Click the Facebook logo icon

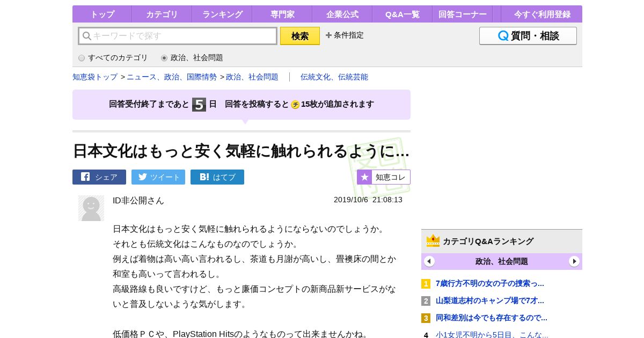pos(85,177)
